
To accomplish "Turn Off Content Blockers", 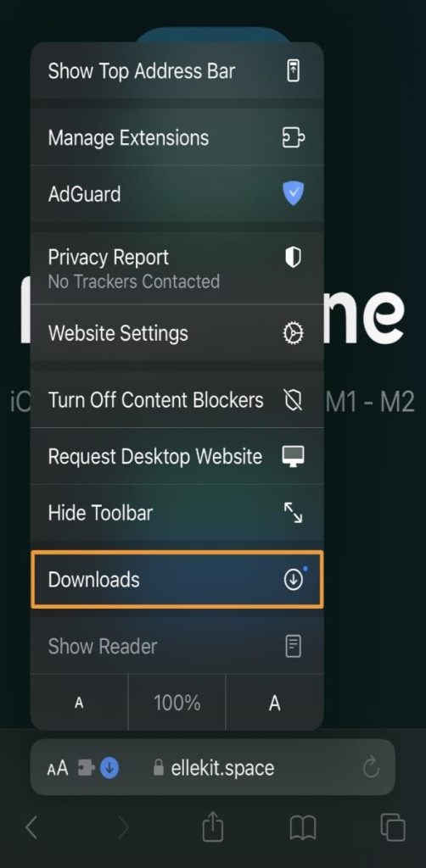I will coord(177,400).
